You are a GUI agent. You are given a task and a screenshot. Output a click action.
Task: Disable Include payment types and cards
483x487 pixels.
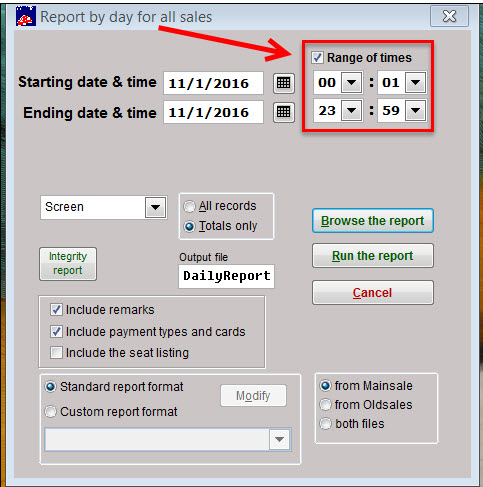click(x=56, y=332)
